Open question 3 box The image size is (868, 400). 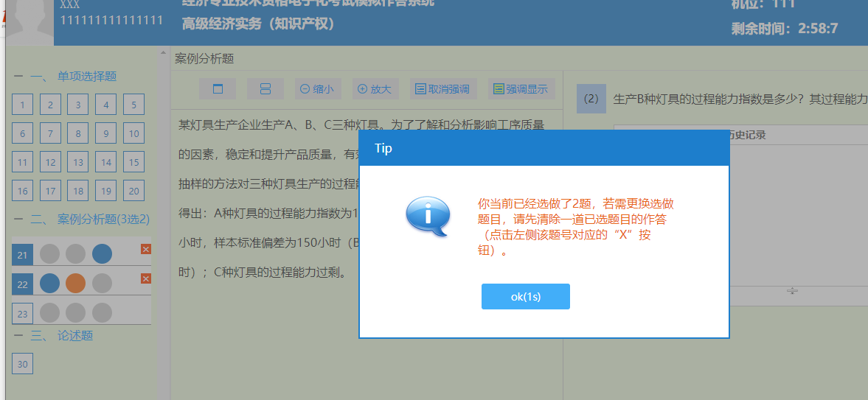point(78,105)
